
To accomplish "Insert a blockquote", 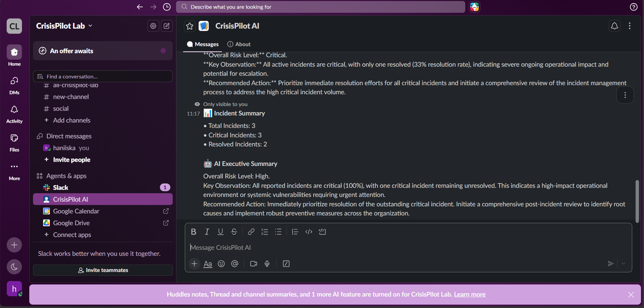I will (295, 232).
